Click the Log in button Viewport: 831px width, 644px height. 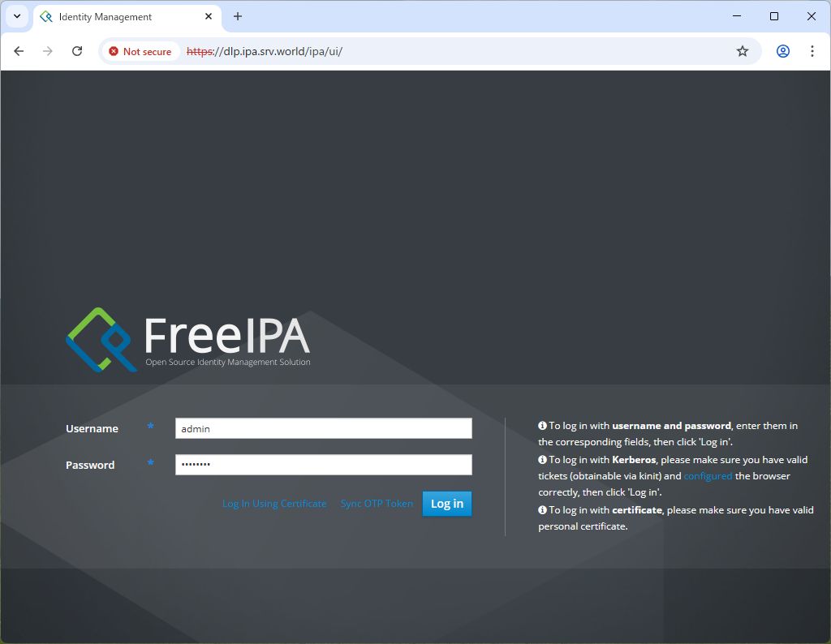[447, 504]
